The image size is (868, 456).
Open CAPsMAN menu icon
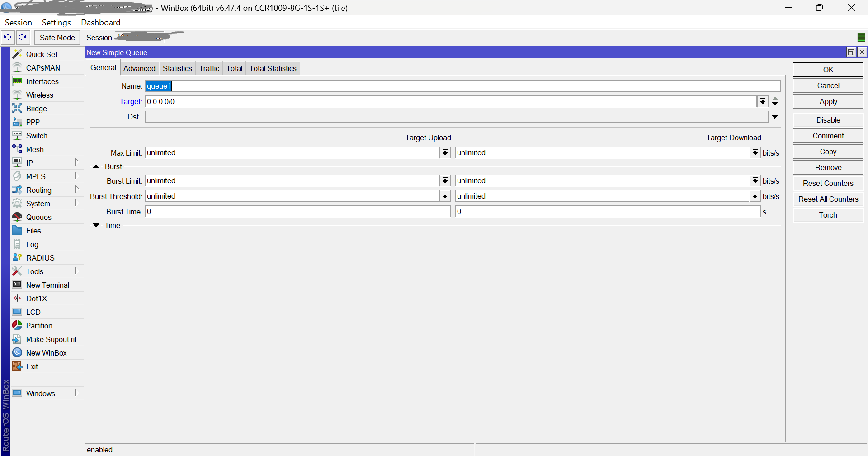pyautogui.click(x=17, y=68)
